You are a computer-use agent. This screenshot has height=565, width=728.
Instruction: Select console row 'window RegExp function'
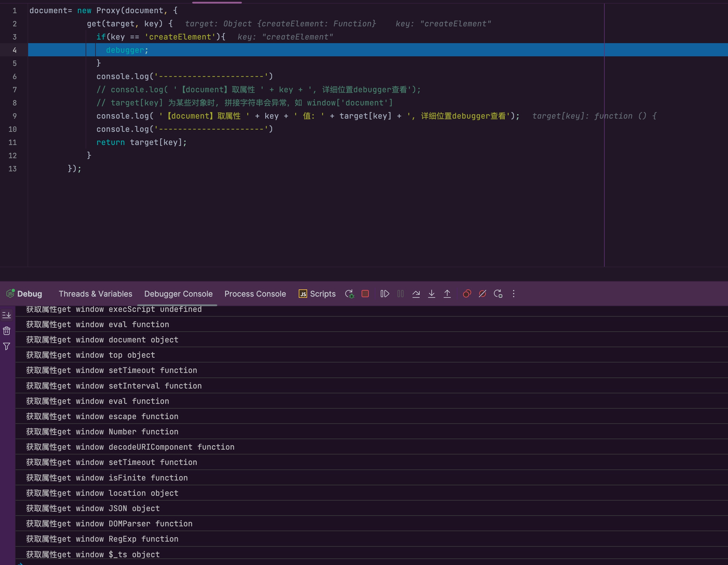coord(371,539)
